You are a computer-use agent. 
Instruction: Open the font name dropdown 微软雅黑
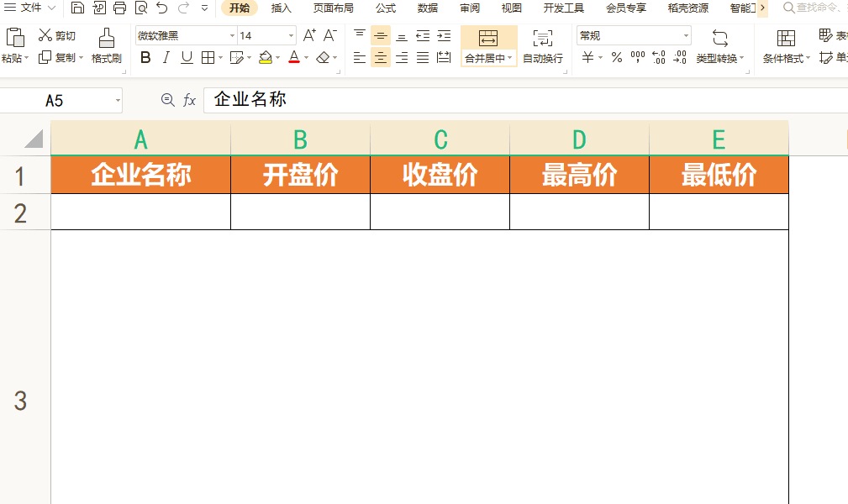point(232,35)
